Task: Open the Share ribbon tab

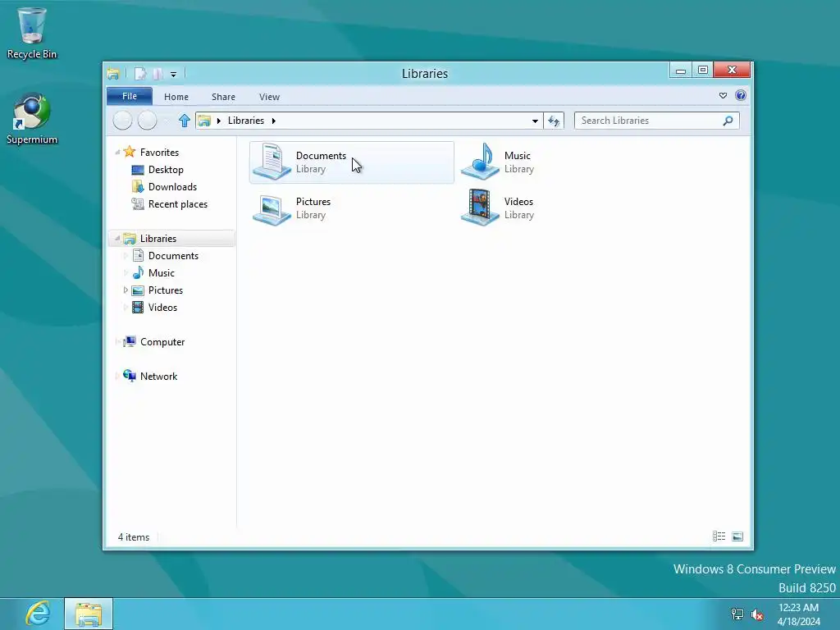Action: [223, 97]
